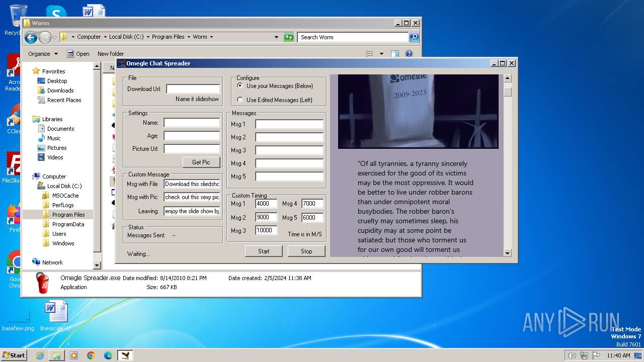This screenshot has height=362, width=644.
Task: Click the change view icon in Explorer toolbar
Action: coord(369,54)
